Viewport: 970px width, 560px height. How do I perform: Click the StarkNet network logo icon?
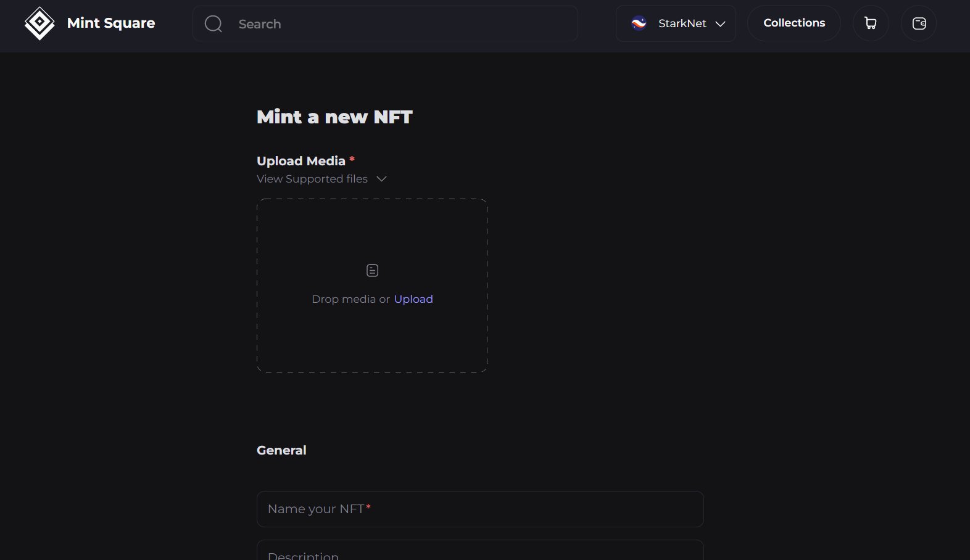click(x=639, y=23)
